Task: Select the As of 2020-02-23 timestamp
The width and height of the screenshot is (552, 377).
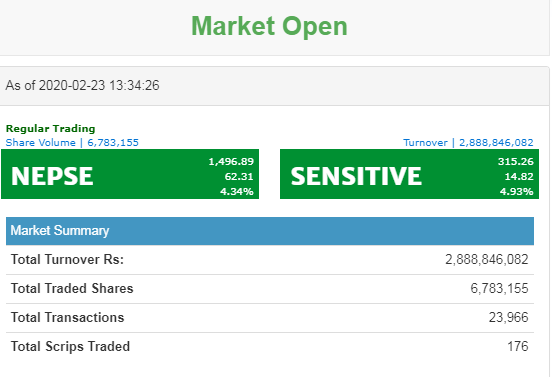Action: [x=82, y=86]
